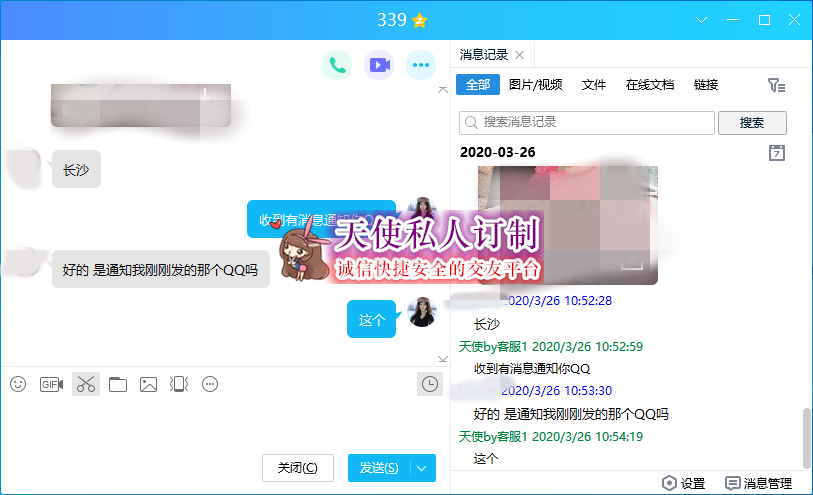The width and height of the screenshot is (813, 495).
Task: Click the 搜索 button
Action: 752,123
